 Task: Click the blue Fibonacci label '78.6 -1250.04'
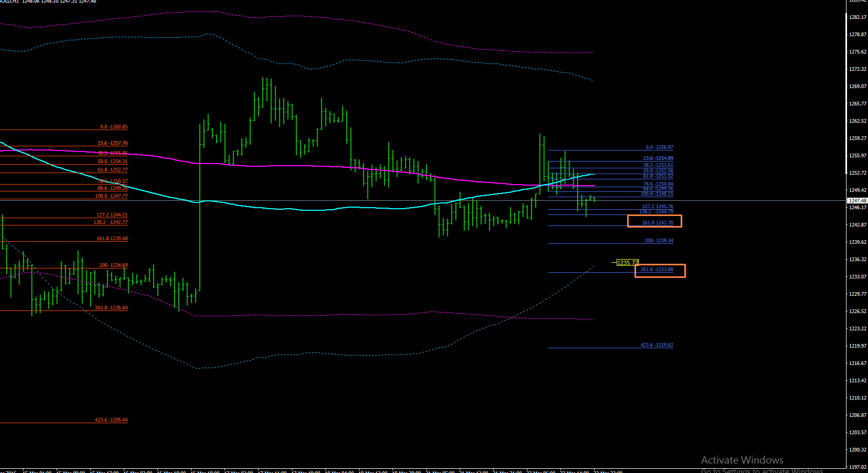pos(658,184)
